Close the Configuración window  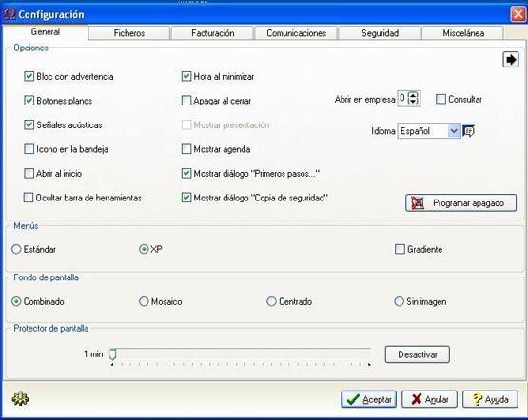(x=518, y=14)
